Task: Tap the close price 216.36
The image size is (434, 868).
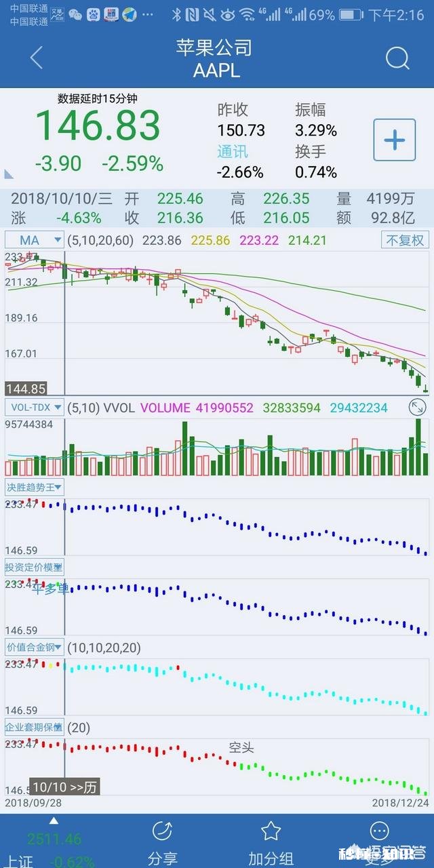Action: click(180, 218)
